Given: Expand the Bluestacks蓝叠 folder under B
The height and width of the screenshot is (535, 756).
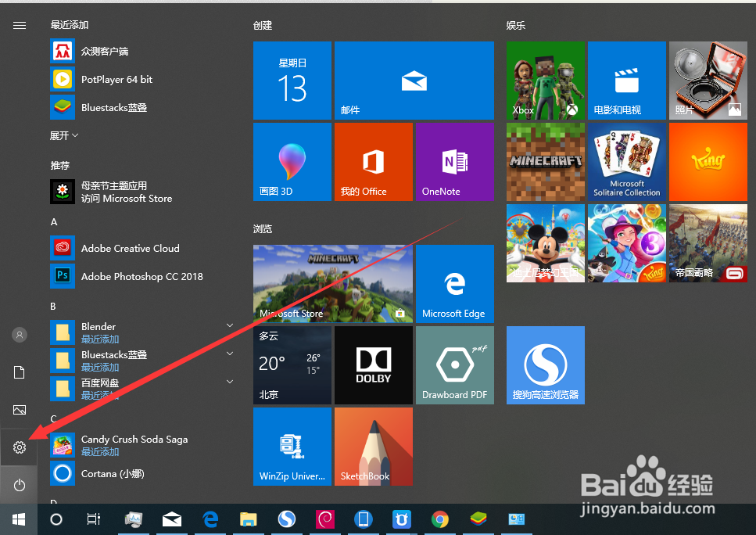Looking at the screenshot, I should 142,361.
